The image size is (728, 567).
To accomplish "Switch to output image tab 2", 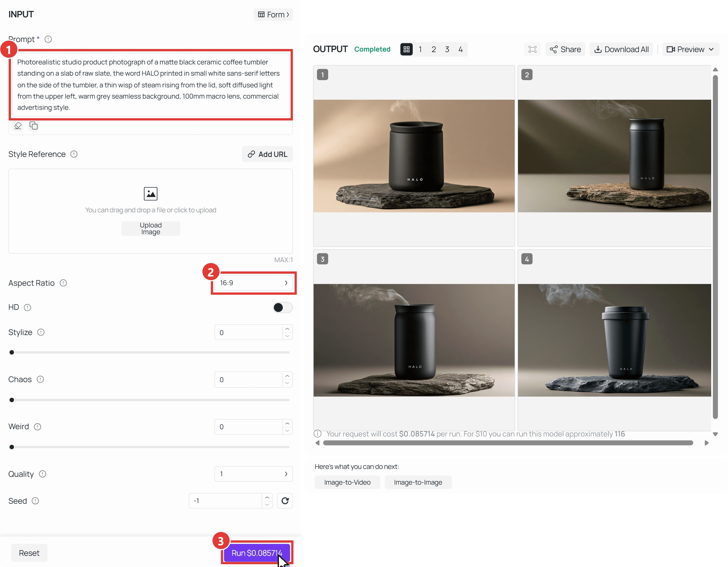I will (x=434, y=49).
